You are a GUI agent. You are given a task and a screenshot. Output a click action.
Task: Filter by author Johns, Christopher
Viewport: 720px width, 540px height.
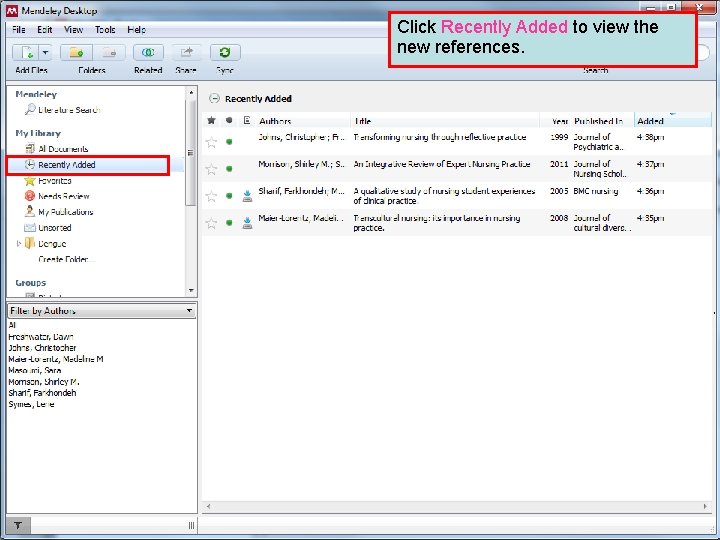point(42,348)
